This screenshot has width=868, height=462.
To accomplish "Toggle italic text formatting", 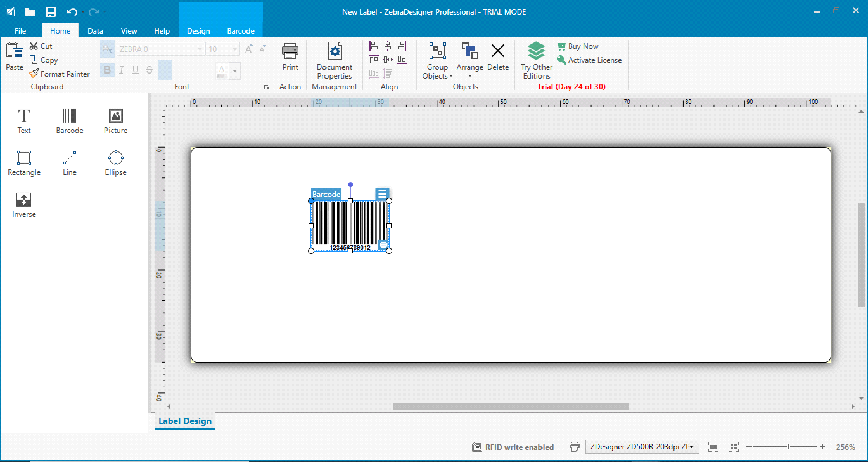I will click(x=121, y=70).
